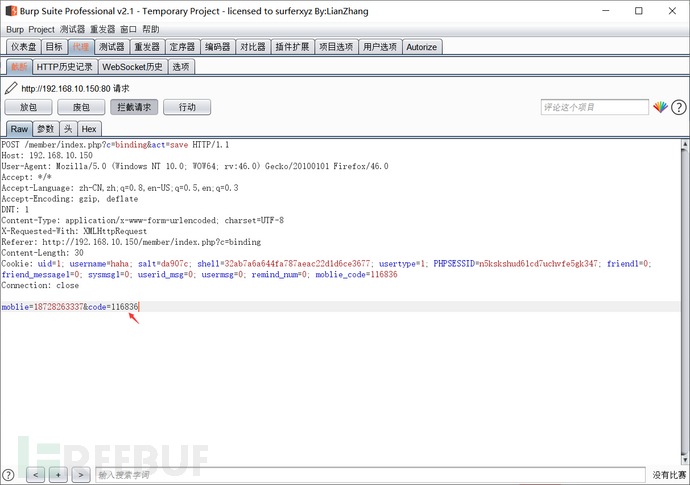Click the + search options button

58,475
